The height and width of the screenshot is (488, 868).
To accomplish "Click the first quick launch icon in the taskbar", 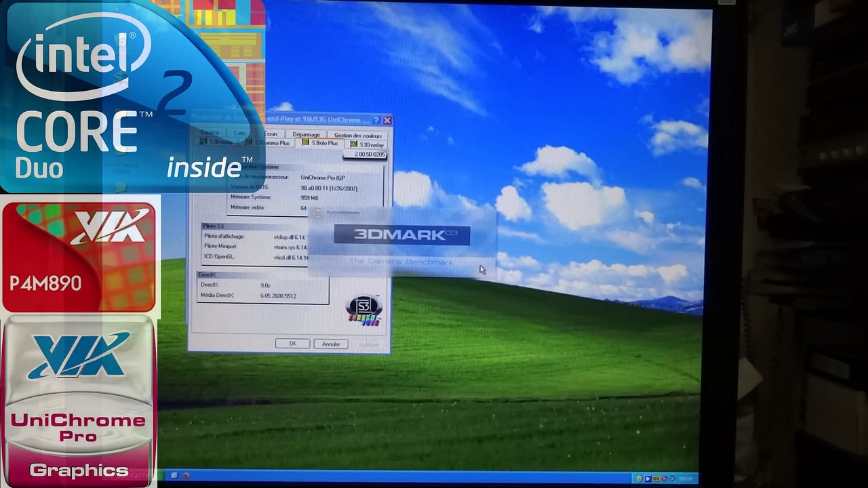I will pos(174,476).
